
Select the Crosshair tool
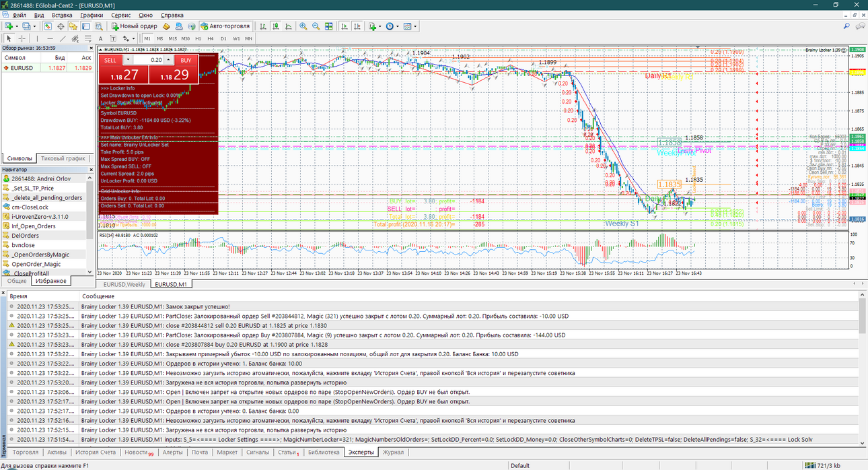point(22,38)
